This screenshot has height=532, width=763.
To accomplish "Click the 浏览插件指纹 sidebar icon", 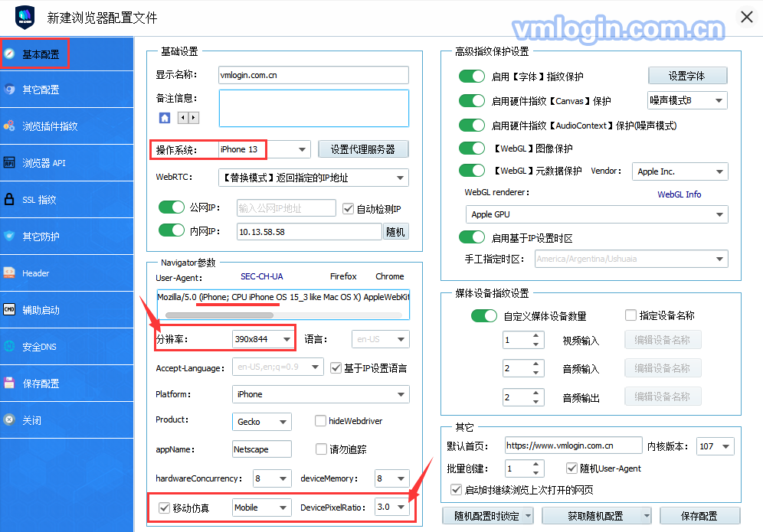I will point(9,126).
